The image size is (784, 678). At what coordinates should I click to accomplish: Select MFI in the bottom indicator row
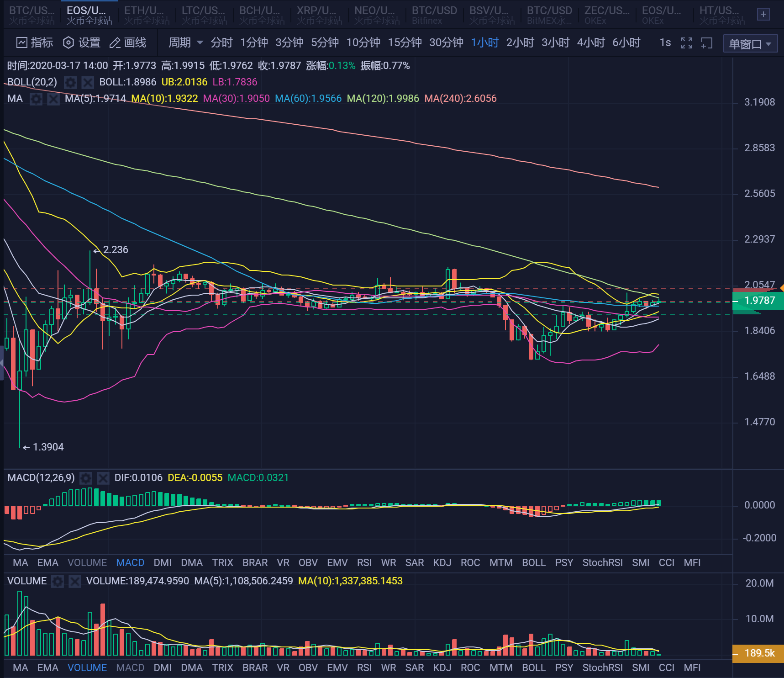(x=692, y=668)
